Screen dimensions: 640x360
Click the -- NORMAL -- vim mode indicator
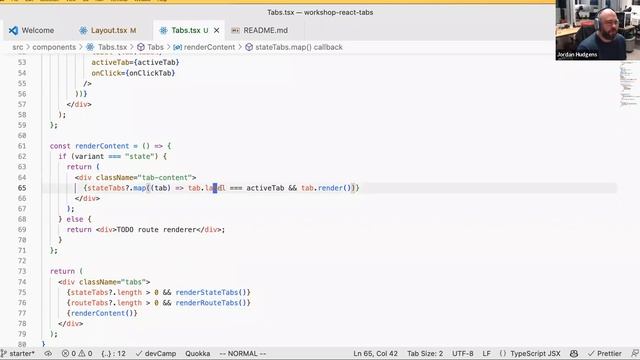pos(242,353)
